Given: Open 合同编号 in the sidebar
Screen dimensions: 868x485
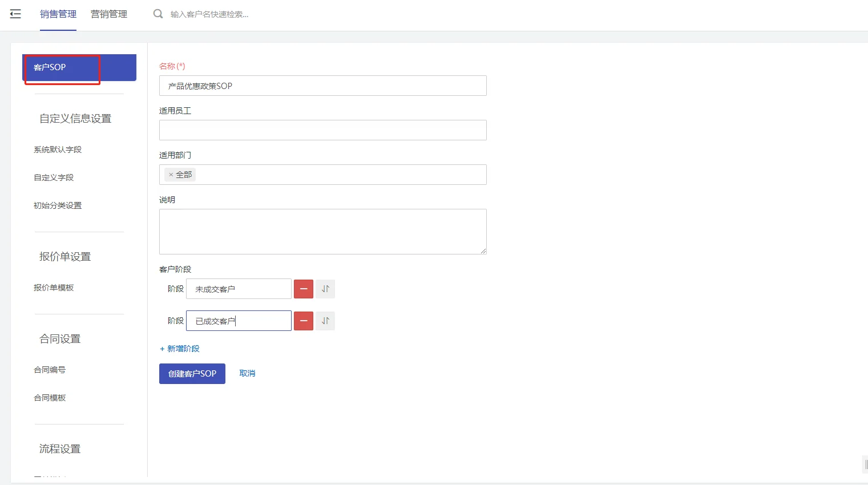Looking at the screenshot, I should [50, 370].
